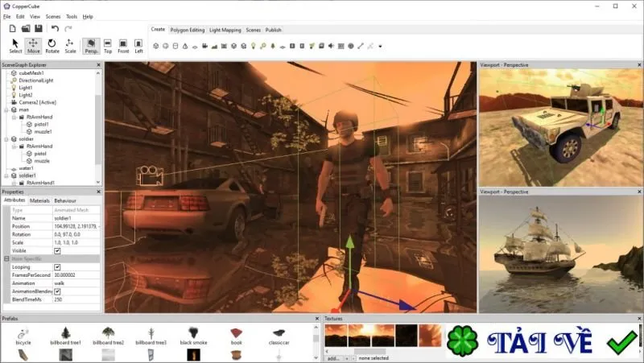Viewport: 644px width, 363px height.
Task: Collapse the soldier node in SceneGraph
Action: 6,139
